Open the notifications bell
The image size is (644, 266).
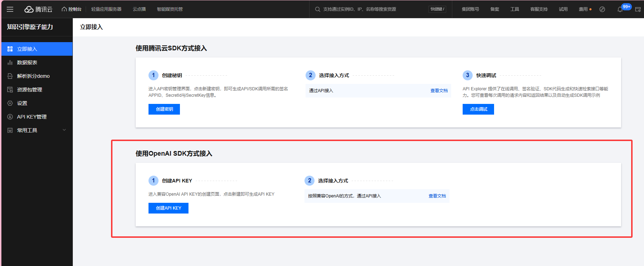[x=620, y=10]
